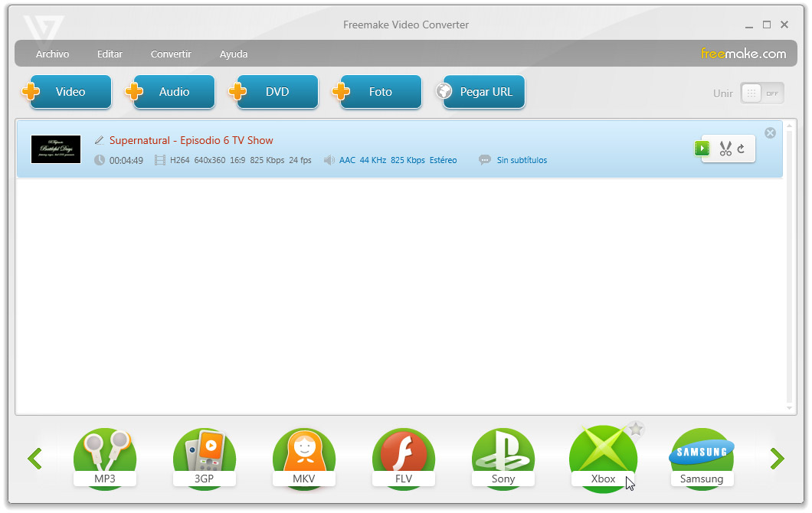Click H264 640x360 video info
The width and height of the screenshot is (812, 513).
[241, 161]
